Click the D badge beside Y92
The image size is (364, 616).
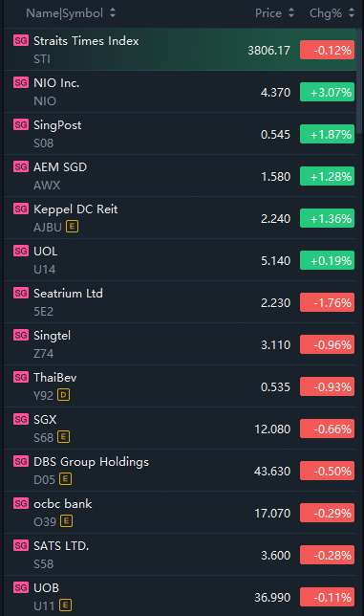pyautogui.click(x=64, y=394)
